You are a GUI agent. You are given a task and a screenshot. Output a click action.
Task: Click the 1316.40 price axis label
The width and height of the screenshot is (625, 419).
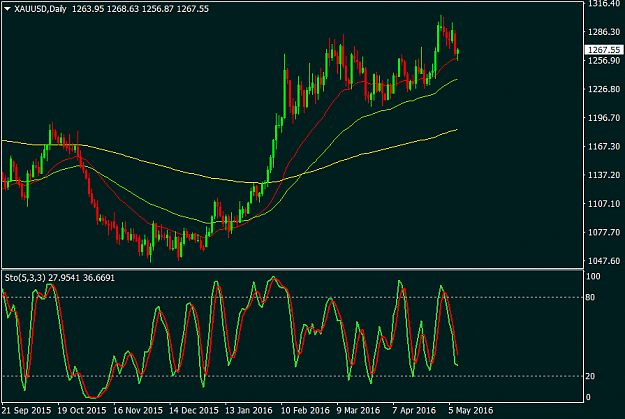(604, 4)
